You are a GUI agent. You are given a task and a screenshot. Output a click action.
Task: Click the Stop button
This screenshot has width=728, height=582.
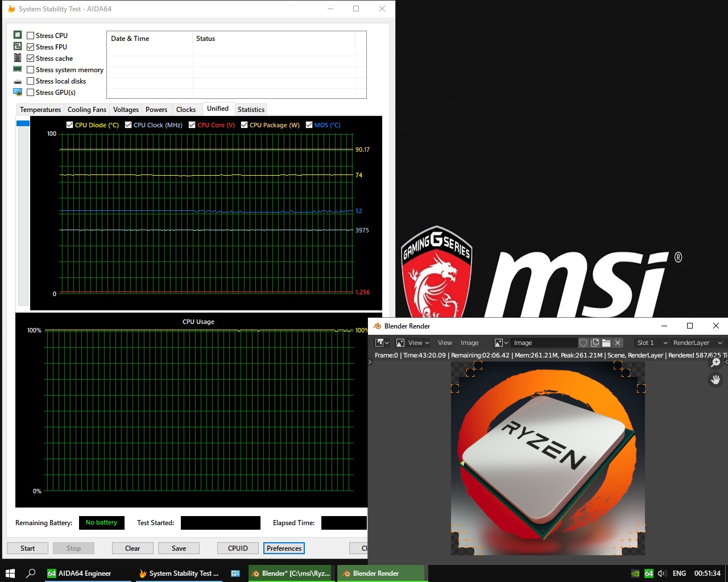(x=73, y=548)
